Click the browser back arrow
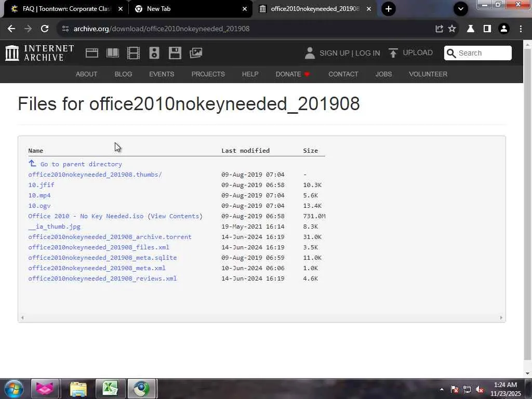This screenshot has width=532, height=399. pos(11,29)
